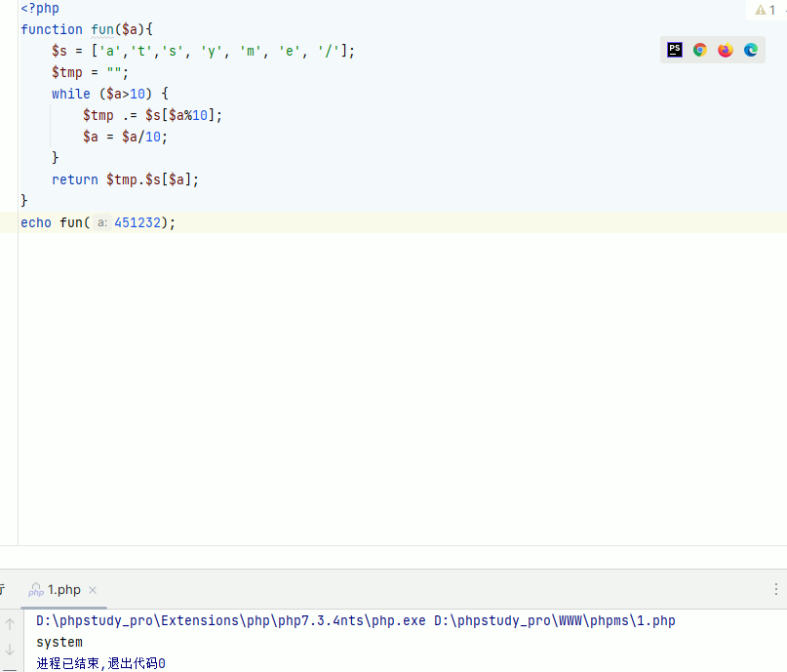Open file in Chrome browser

click(x=700, y=50)
